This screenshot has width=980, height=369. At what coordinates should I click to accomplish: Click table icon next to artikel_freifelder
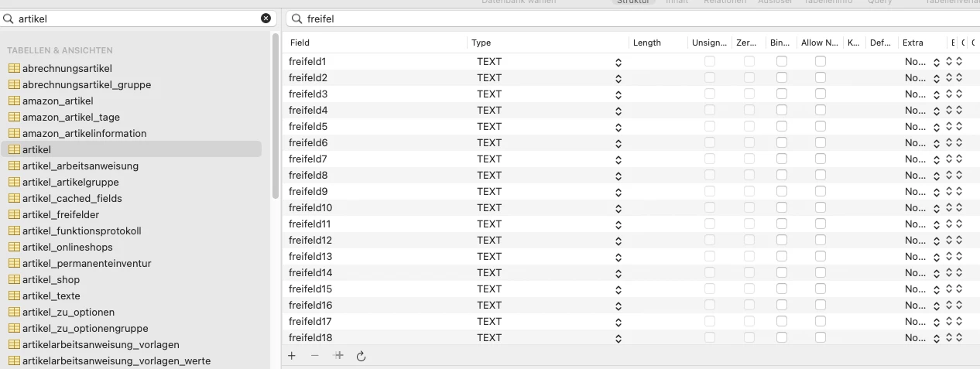(x=14, y=214)
